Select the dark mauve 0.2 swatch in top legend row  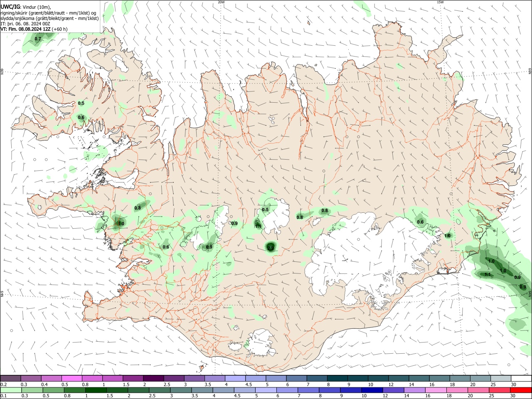pos(10,379)
